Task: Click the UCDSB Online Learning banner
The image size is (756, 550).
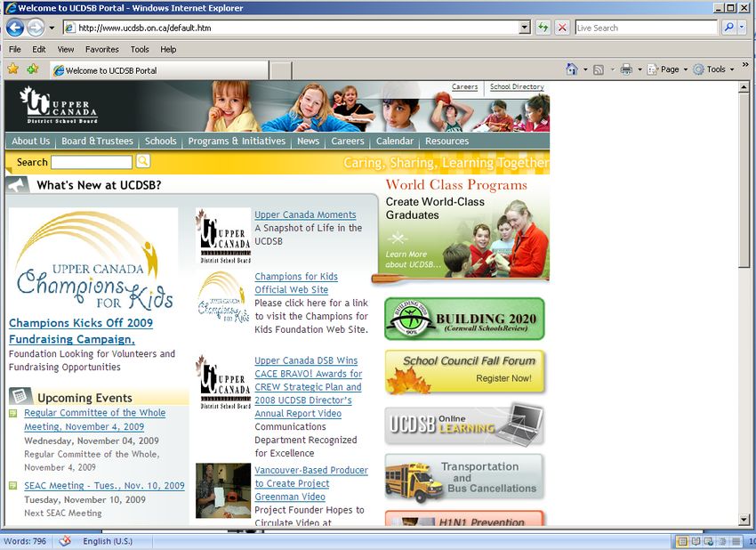Action: [x=464, y=425]
